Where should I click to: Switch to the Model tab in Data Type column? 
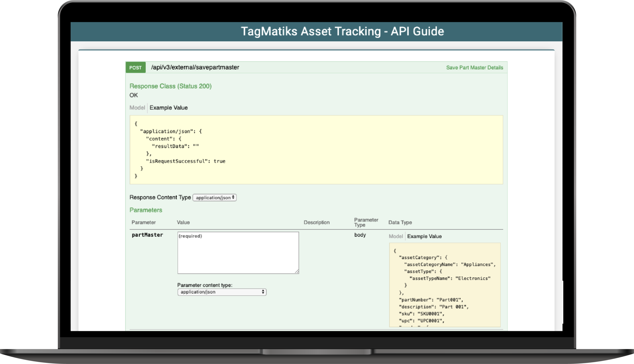(396, 236)
